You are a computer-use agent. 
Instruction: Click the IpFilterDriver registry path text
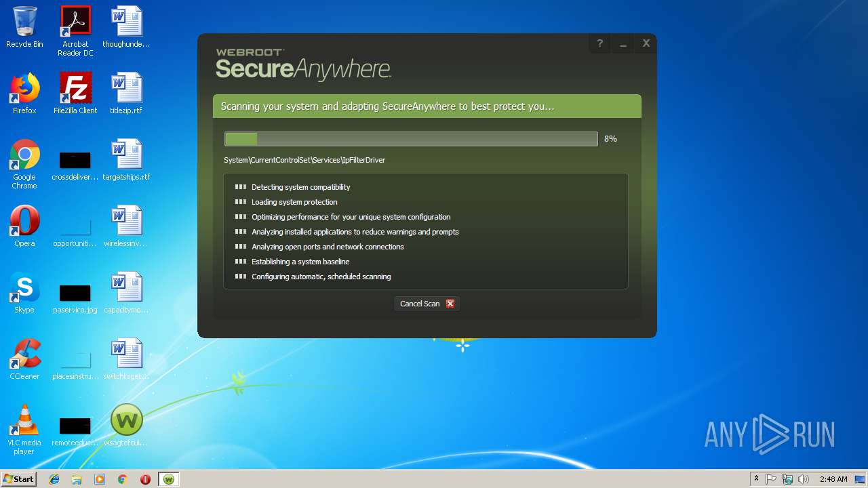point(304,160)
